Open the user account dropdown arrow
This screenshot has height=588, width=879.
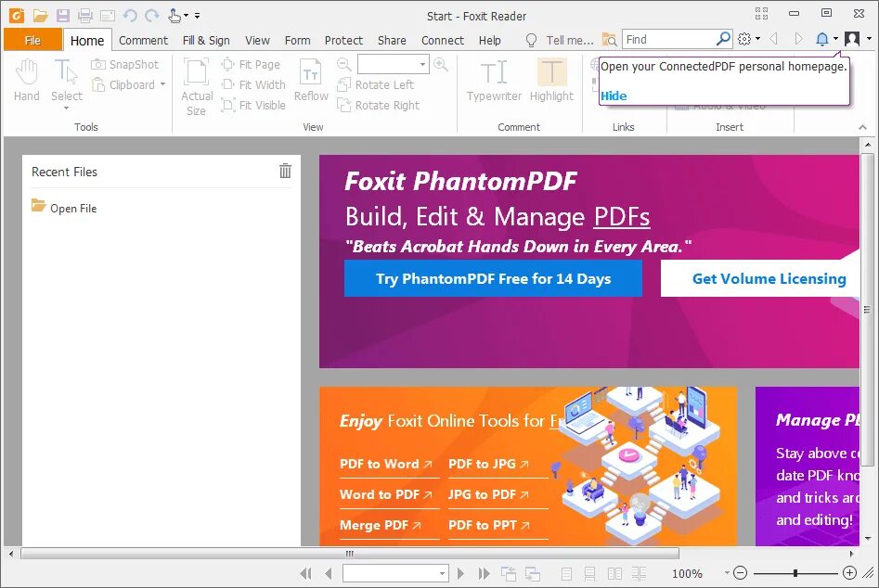click(869, 39)
